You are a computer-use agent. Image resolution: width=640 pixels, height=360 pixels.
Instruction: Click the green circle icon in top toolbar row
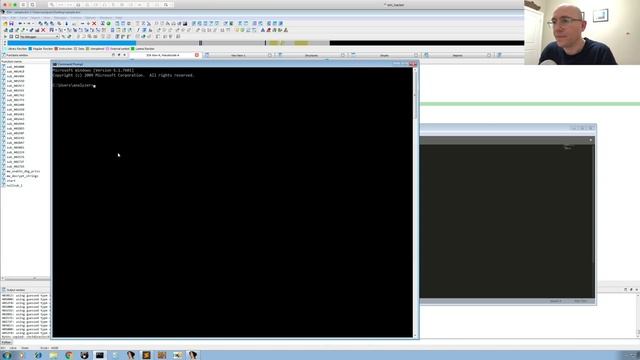click(109, 24)
